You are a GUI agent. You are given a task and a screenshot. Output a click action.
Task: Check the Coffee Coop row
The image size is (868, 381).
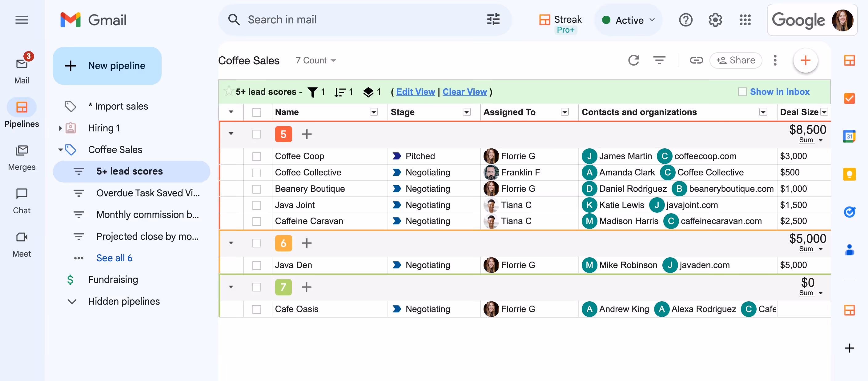coord(257,156)
